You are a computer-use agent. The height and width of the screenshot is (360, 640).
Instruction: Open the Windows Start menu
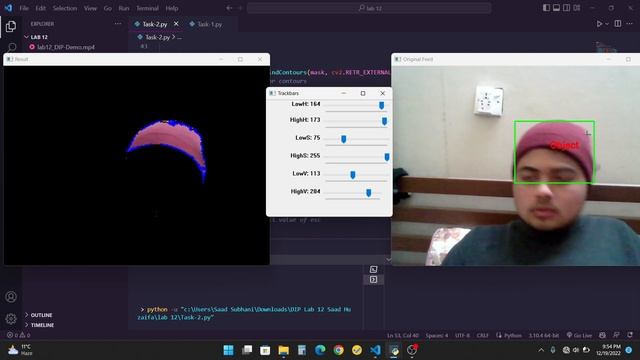(x=229, y=350)
